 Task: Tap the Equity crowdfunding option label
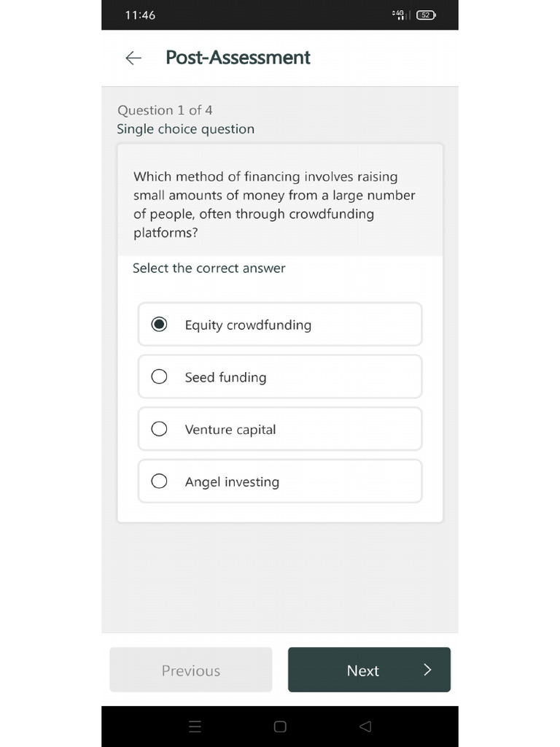click(248, 325)
